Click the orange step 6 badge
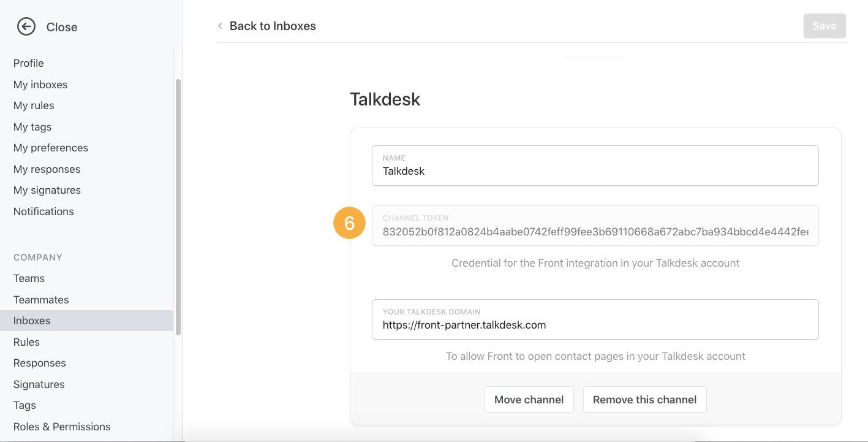Viewport: 868px width, 442px height. pos(349,223)
